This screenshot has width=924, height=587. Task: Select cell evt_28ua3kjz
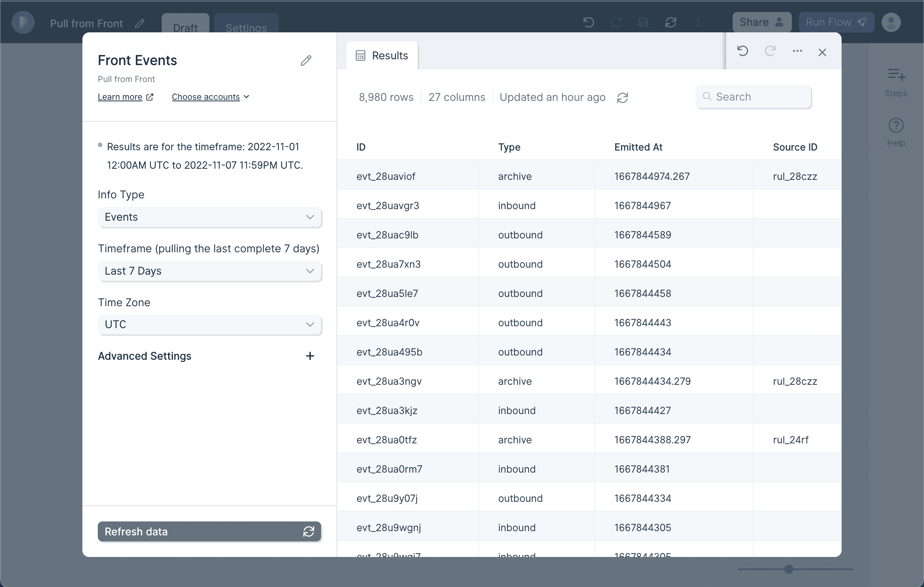pyautogui.click(x=408, y=411)
